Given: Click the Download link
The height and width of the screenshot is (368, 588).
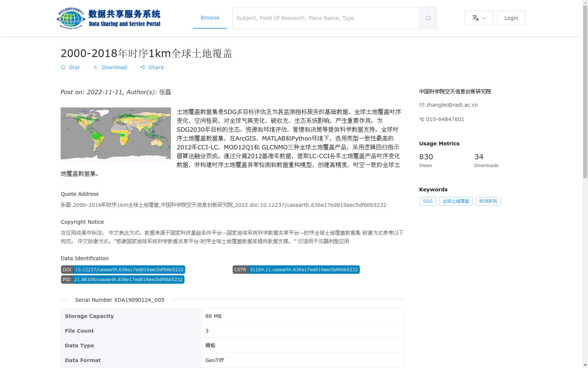Looking at the screenshot, I should click(110, 67).
